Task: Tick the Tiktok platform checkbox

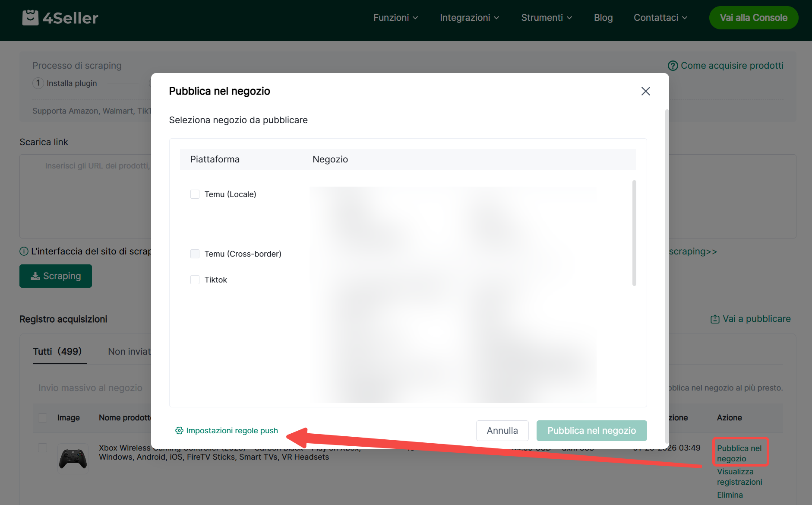Action: click(x=195, y=280)
